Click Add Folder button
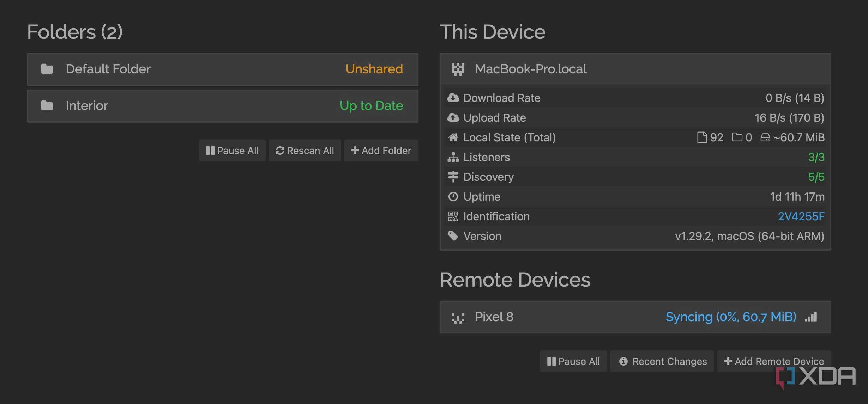 point(381,151)
